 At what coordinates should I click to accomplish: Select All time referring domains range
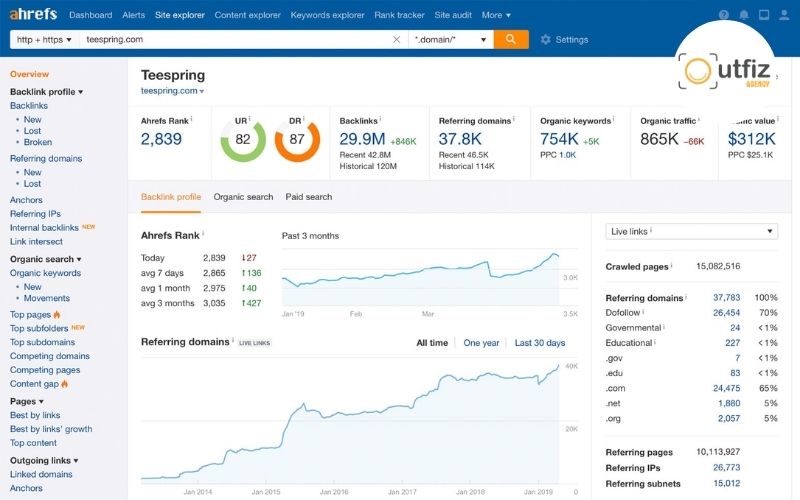432,343
